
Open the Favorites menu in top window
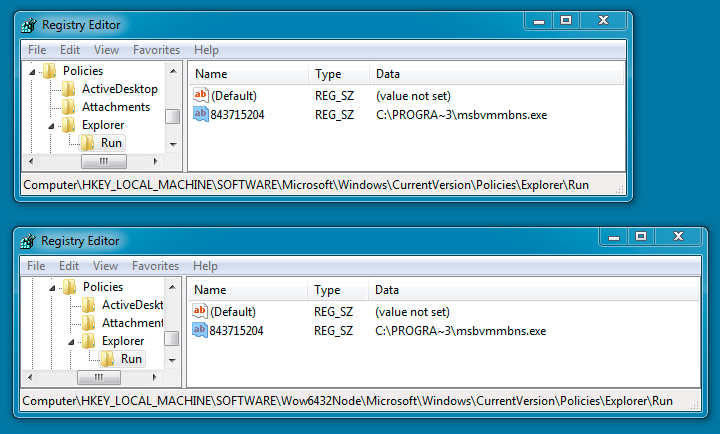(156, 50)
